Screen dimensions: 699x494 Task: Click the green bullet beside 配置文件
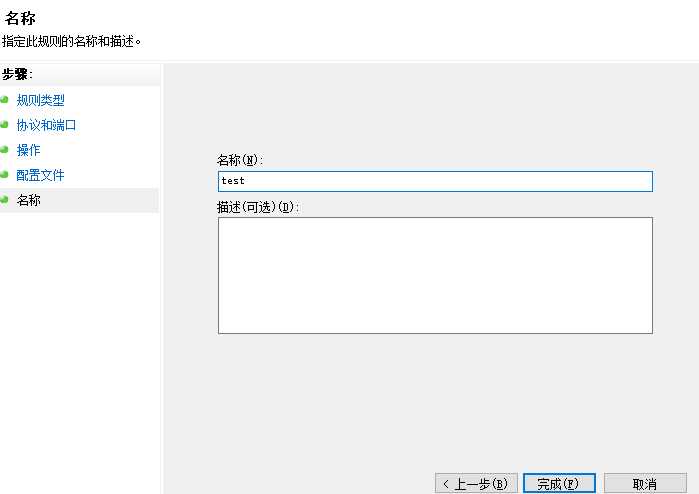4,175
